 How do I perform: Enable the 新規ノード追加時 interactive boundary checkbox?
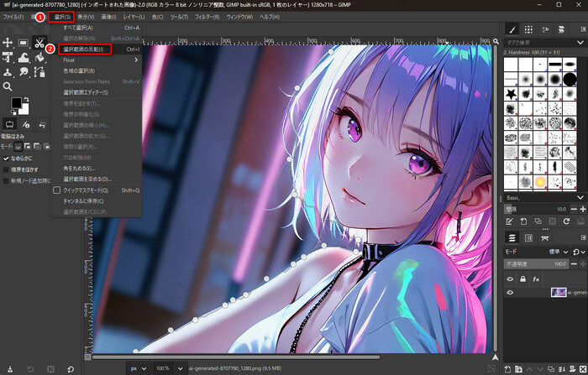click(x=6, y=181)
